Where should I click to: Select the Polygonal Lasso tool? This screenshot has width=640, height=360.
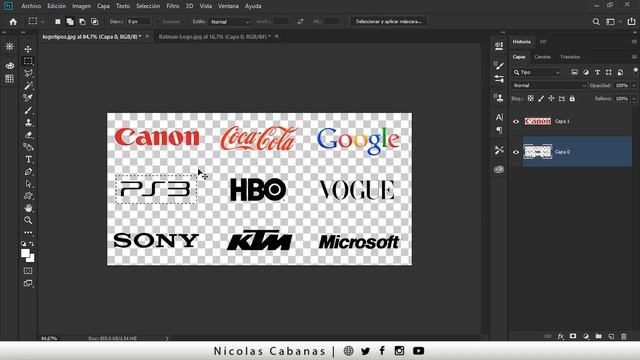point(28,73)
